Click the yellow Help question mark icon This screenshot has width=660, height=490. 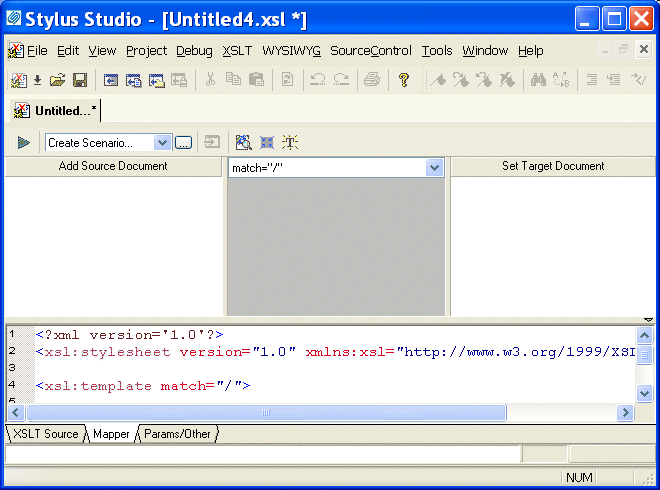[404, 80]
